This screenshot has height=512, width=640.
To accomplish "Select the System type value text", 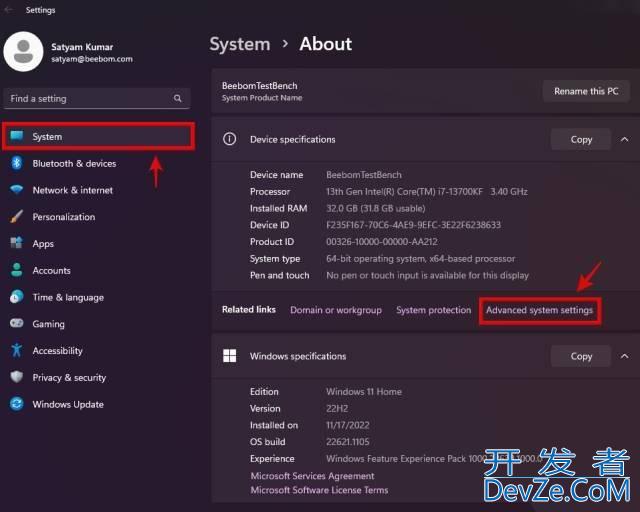I will (420, 258).
